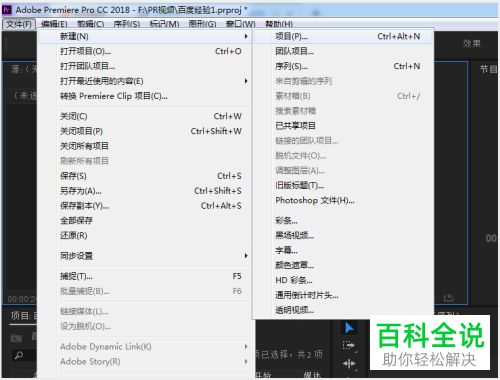Choose 旧版标题(T)... in New submenu
500x380 pixels.
pos(343,185)
